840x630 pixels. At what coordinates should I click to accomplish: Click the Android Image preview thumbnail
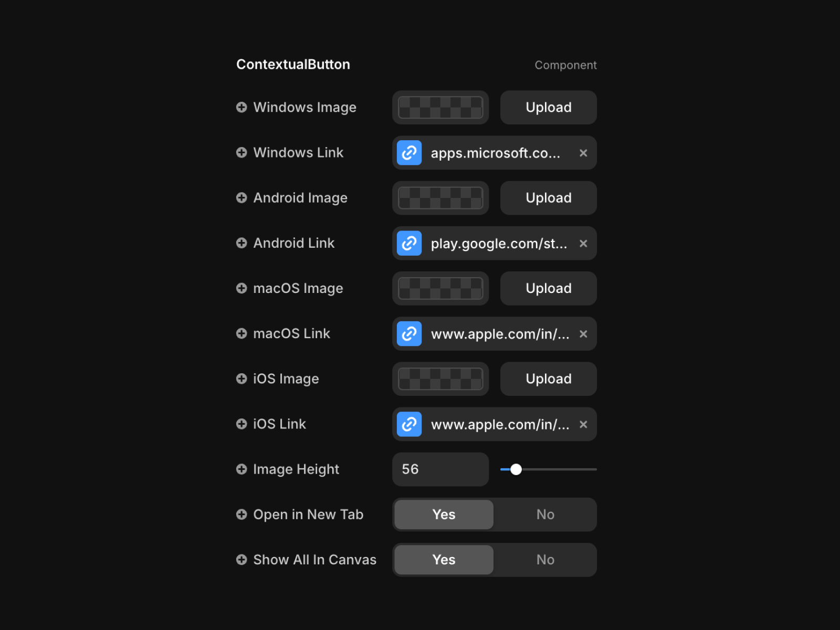coord(440,198)
